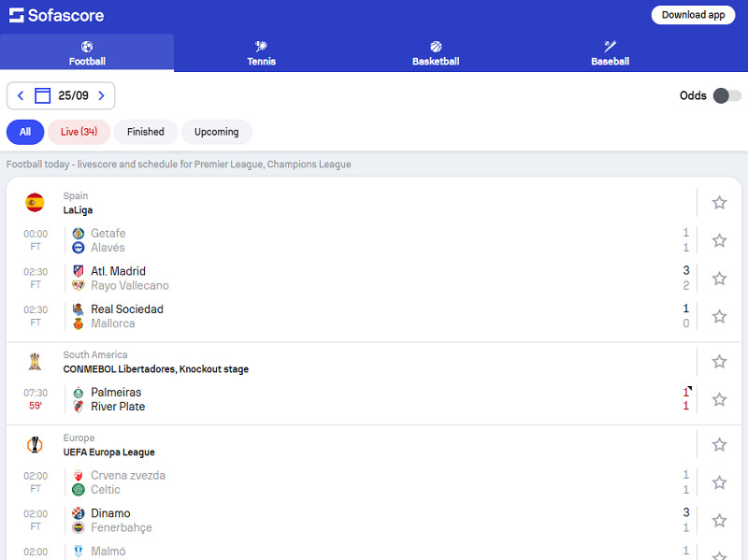748x560 pixels.
Task: Favorite the LaLiga league star
Action: 719,203
